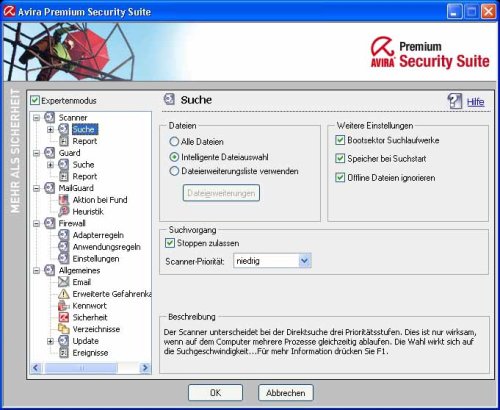Select Suche entry under Scanner
This screenshot has height=410, width=500.
(x=85, y=129)
